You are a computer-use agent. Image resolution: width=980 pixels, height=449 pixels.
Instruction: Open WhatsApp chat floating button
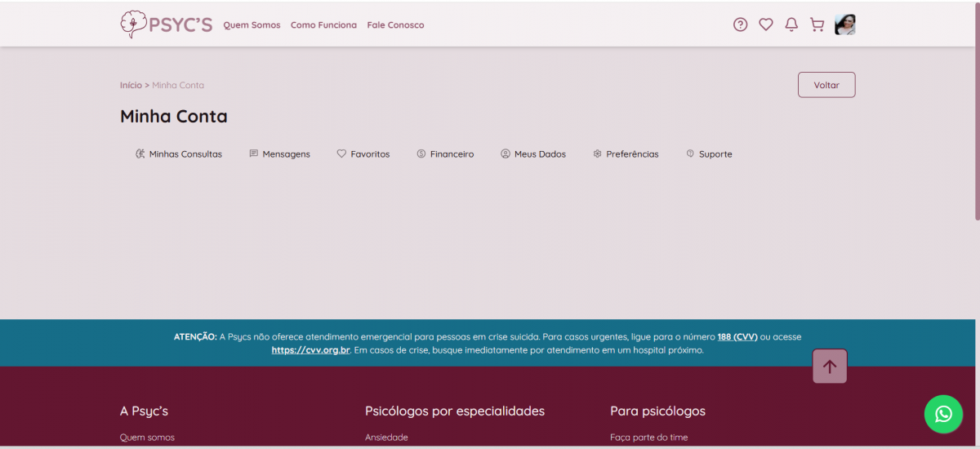(943, 414)
